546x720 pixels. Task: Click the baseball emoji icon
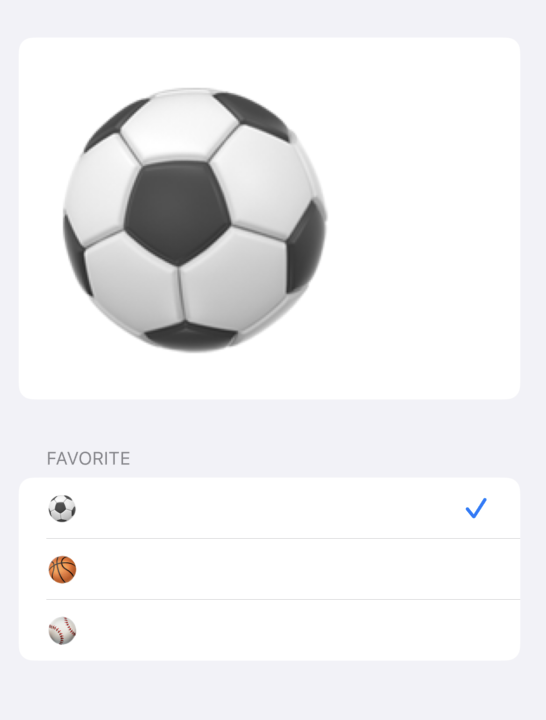coord(62,630)
